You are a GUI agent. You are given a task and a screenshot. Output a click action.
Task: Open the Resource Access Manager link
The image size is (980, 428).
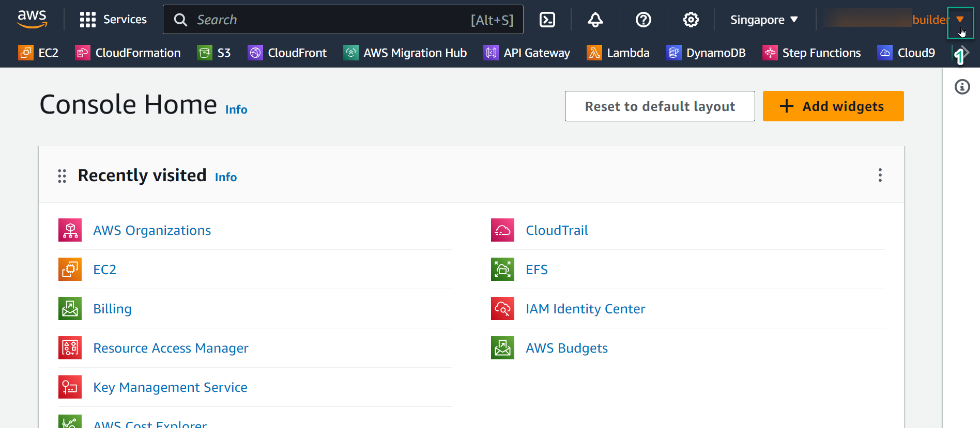click(x=171, y=348)
